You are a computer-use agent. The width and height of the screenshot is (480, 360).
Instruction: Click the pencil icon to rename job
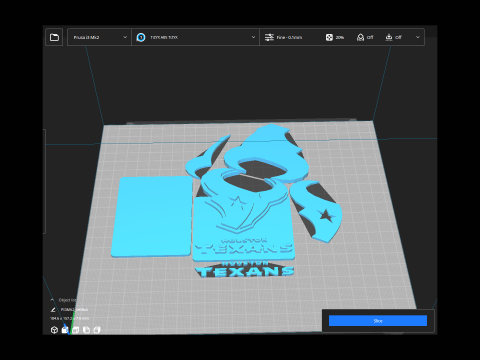coord(53,310)
